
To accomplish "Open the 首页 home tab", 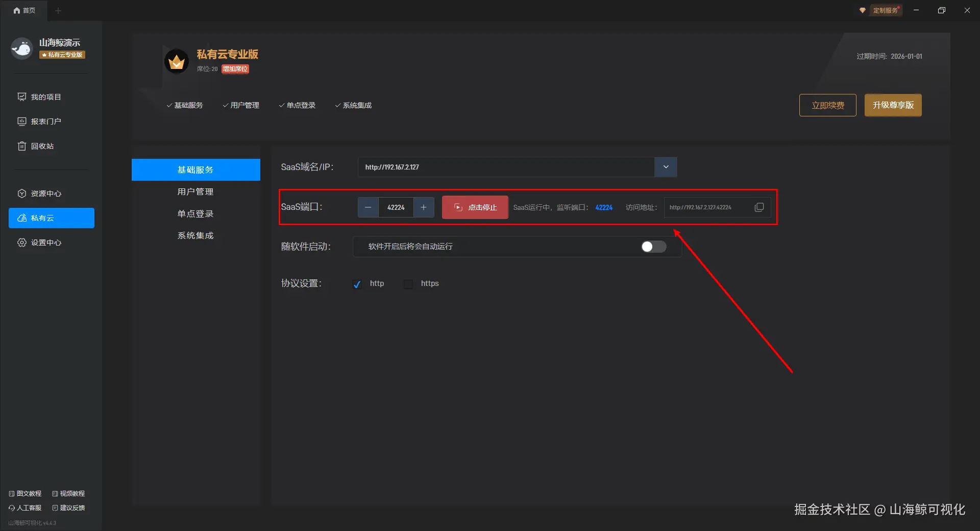I will pyautogui.click(x=24, y=10).
